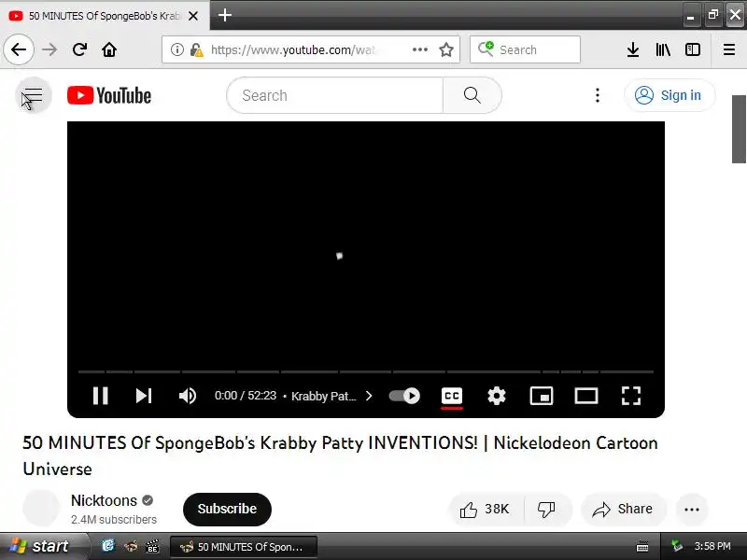Click the Sign in button

[669, 95]
